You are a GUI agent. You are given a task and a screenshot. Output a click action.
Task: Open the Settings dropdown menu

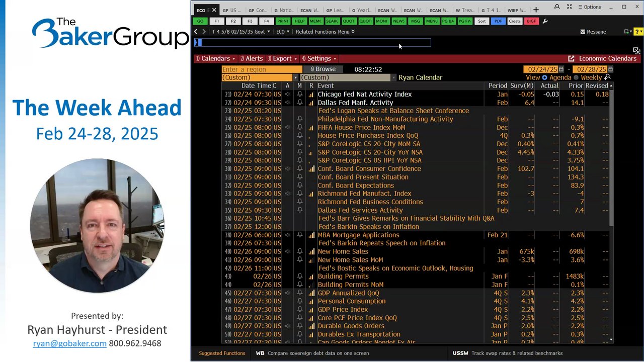(x=319, y=59)
